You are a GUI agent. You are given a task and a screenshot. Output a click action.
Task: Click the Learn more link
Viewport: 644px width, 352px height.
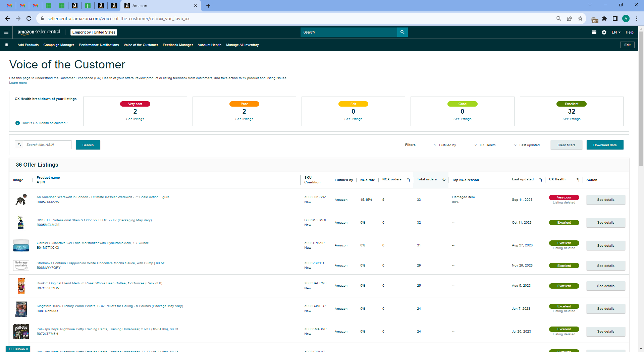pos(18,83)
